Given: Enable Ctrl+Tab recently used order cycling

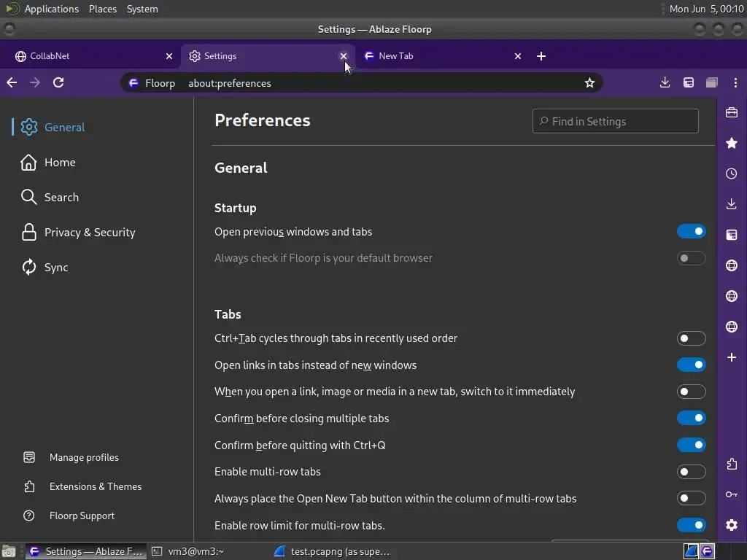Looking at the screenshot, I should point(691,338).
